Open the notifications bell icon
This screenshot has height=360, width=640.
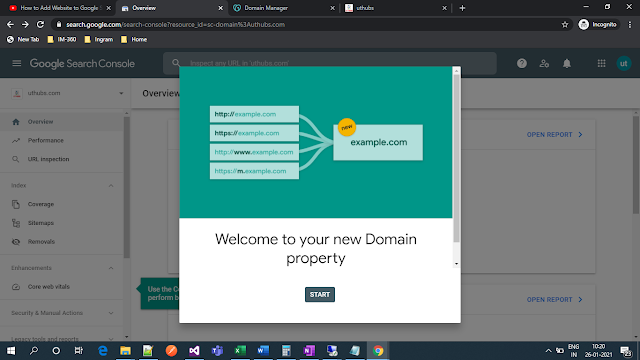click(567, 63)
